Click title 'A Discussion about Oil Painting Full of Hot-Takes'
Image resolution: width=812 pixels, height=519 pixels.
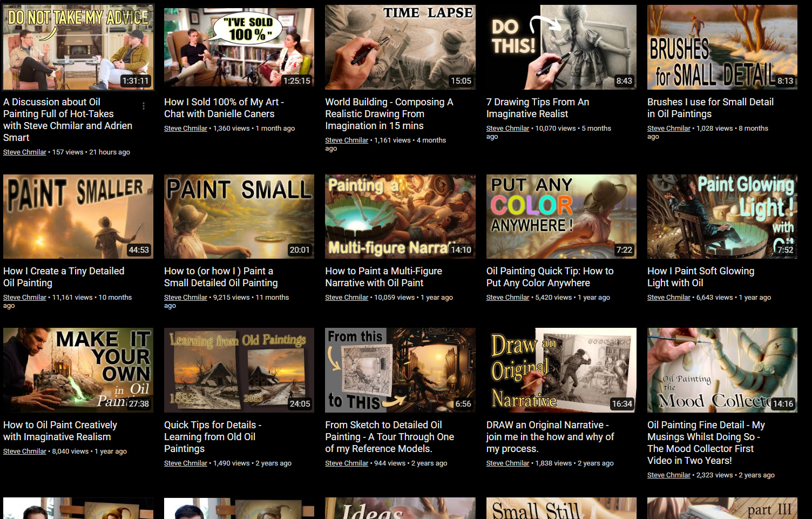[x=68, y=120]
